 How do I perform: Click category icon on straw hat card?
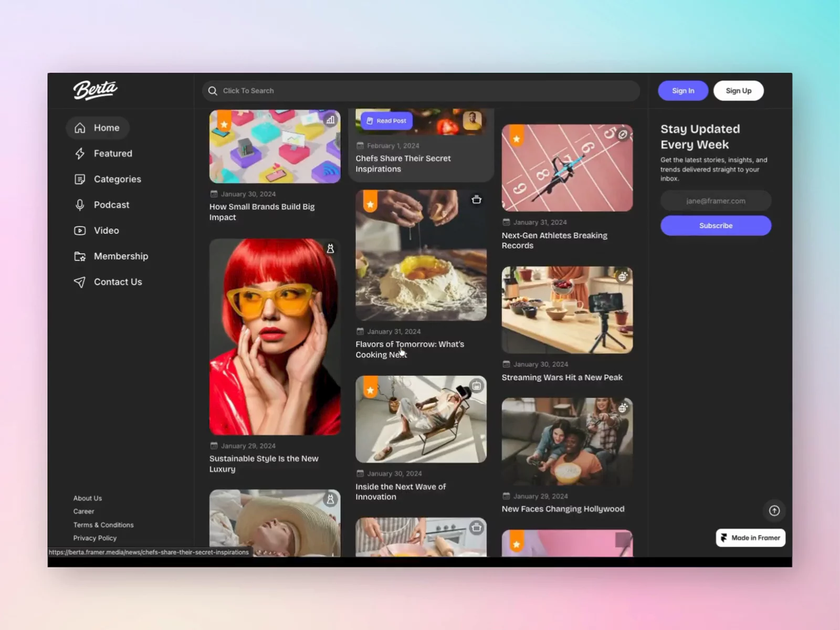click(330, 500)
